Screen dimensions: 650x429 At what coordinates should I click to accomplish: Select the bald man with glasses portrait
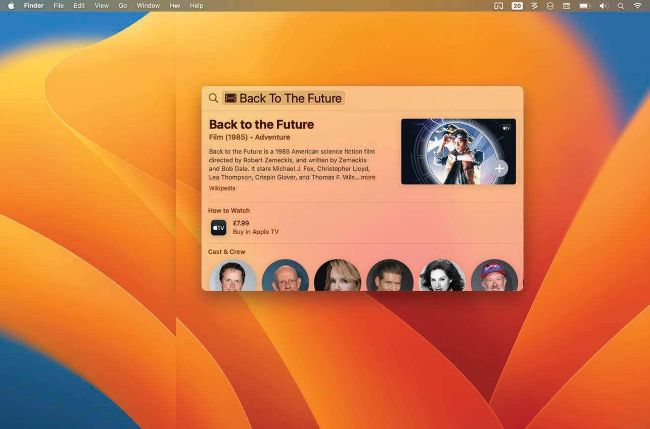[x=286, y=276]
